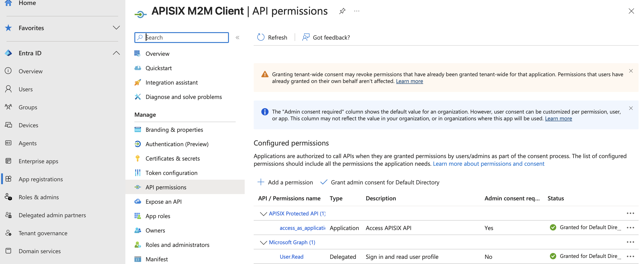Screen dimensions: 644x264
Task: Open ellipsis menu for Microsoft Graph group
Action: (x=630, y=242)
